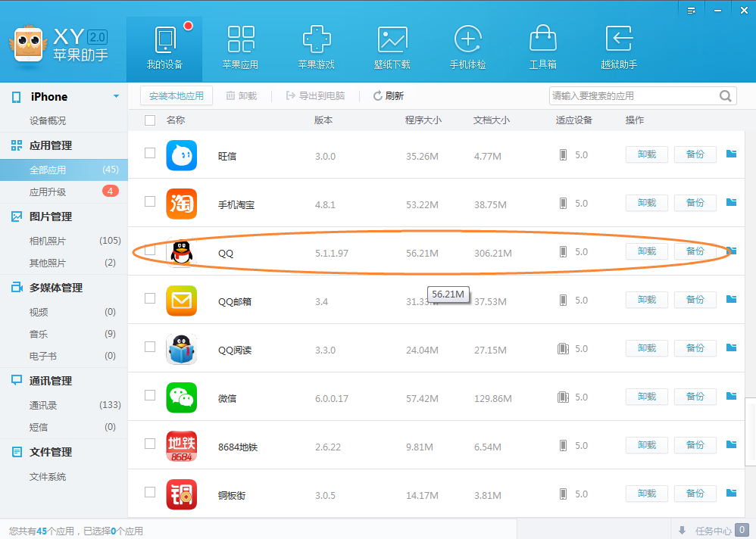Open 应用升级 with 4 updates
The image size is (756, 539).
tap(64, 192)
